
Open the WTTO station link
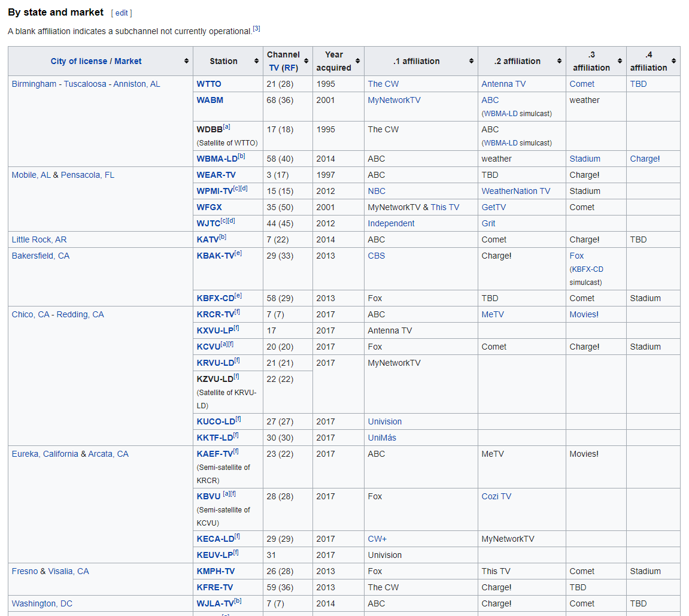tap(209, 84)
